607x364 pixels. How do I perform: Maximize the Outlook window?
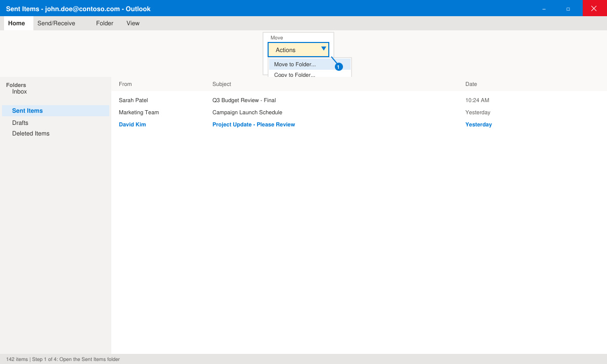[568, 9]
